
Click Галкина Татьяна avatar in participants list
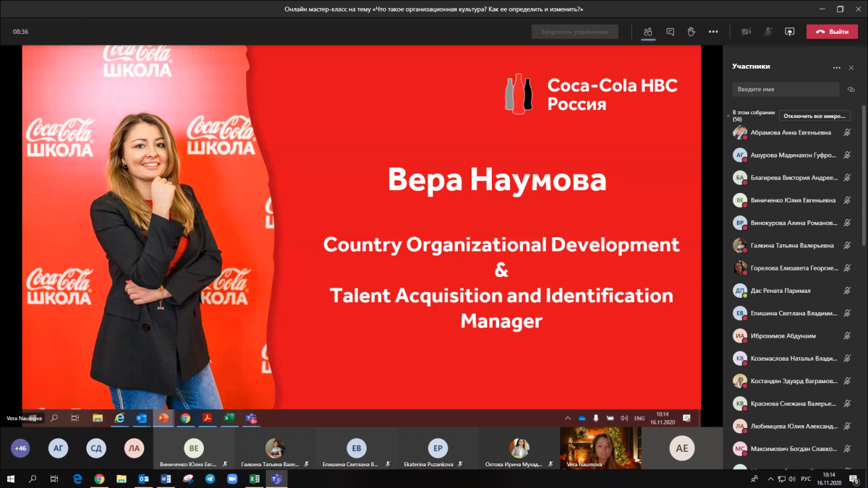pyautogui.click(x=740, y=245)
